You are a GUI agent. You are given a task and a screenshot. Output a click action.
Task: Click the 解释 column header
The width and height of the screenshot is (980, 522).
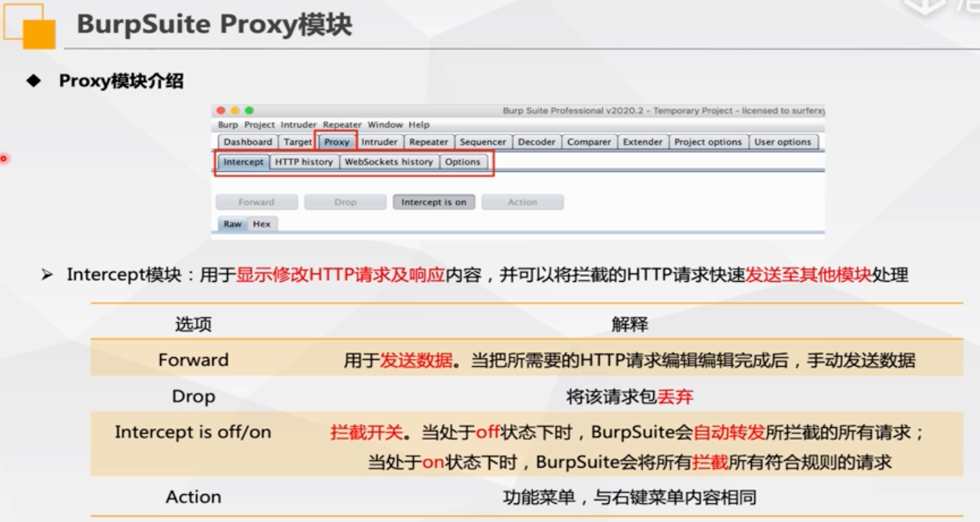click(x=630, y=324)
